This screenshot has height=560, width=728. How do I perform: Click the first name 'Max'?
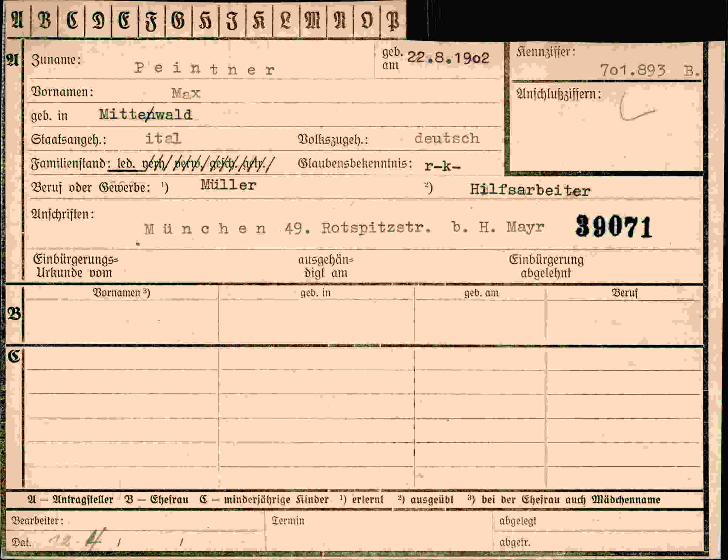point(186,93)
